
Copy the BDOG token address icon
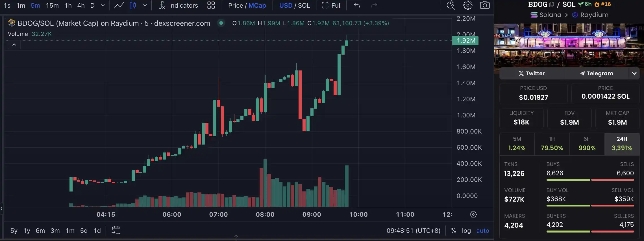552,4
